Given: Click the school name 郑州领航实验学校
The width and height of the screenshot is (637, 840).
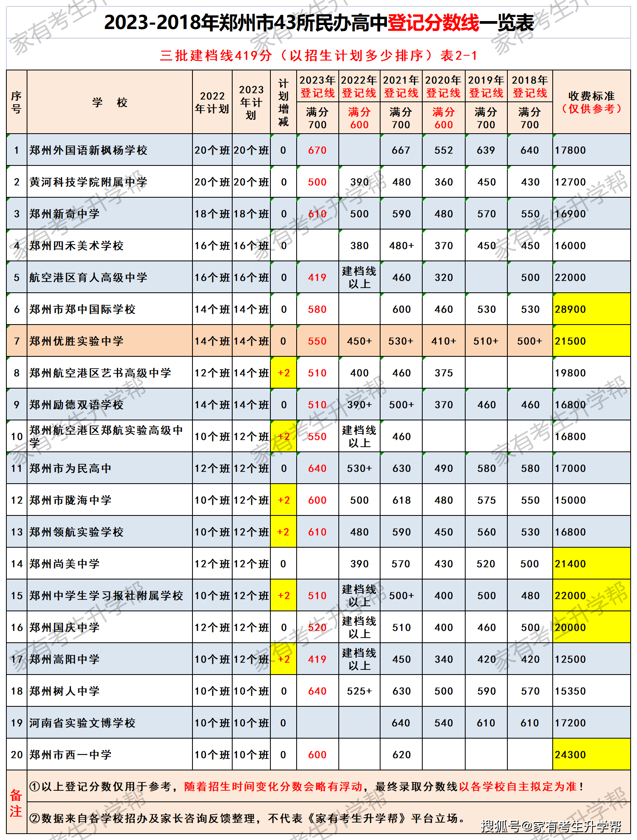Looking at the screenshot, I should tap(76, 532).
